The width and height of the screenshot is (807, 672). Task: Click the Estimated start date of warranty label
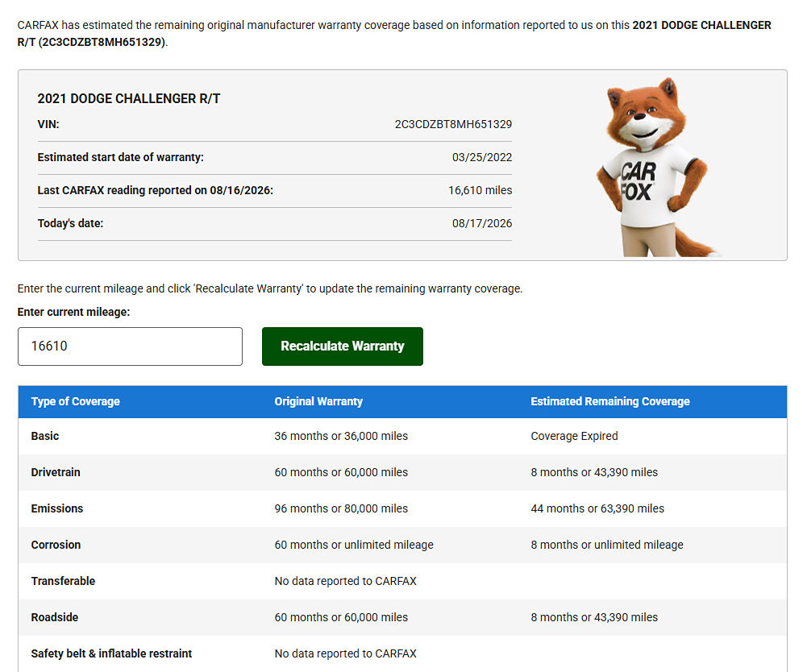tap(120, 157)
